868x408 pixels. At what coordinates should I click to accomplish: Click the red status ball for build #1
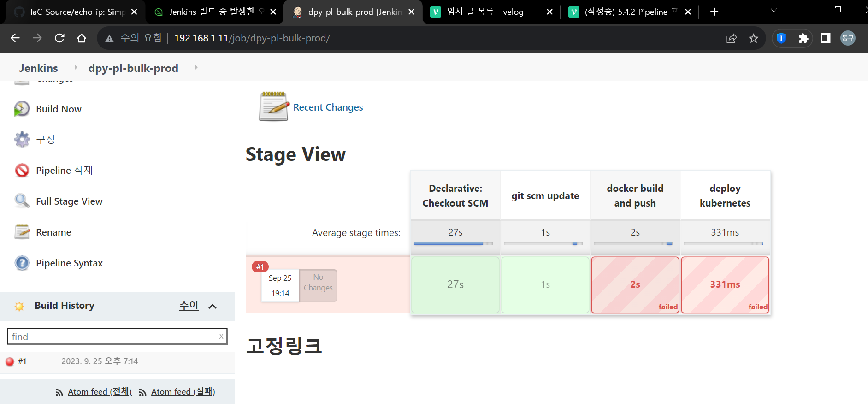[10, 361]
